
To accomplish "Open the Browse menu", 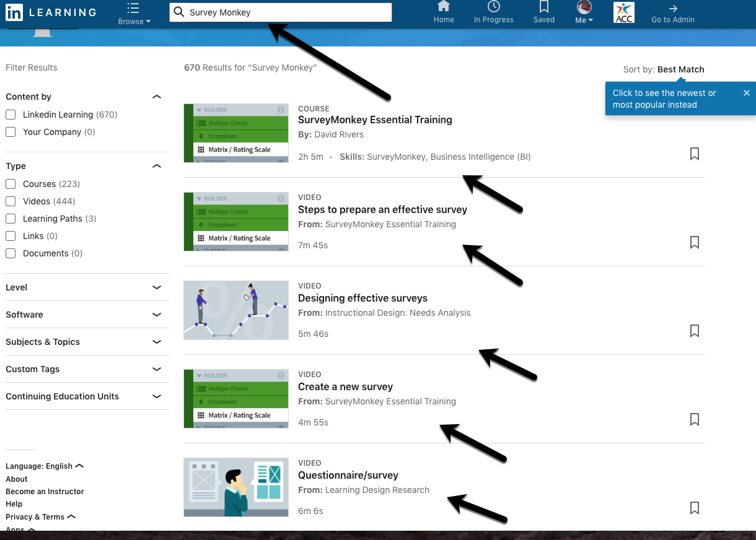I will coord(134,14).
